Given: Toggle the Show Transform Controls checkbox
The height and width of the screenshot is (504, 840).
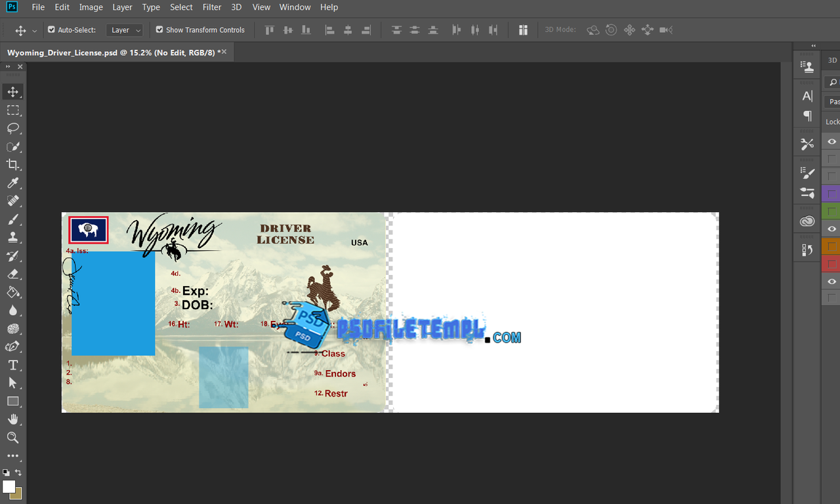Looking at the screenshot, I should (x=159, y=30).
